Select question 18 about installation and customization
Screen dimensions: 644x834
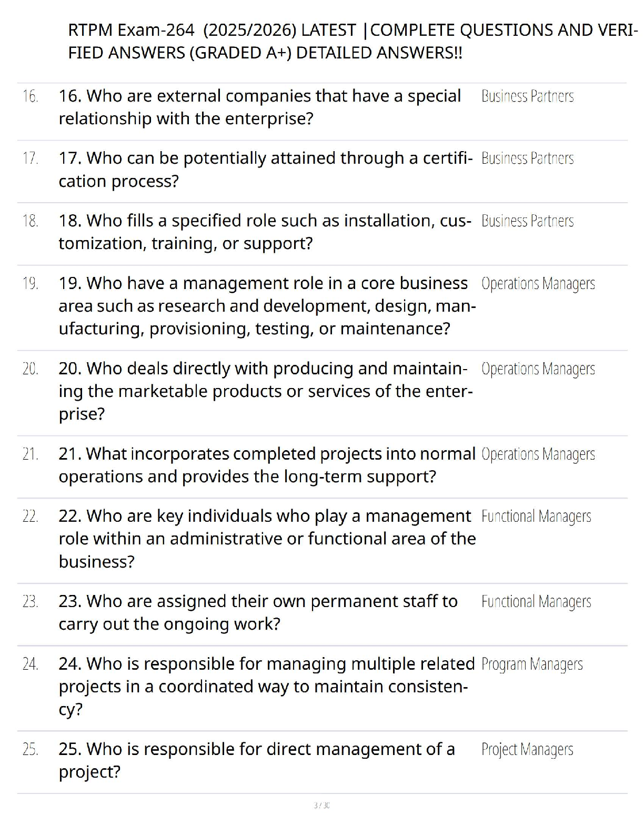tap(265, 232)
